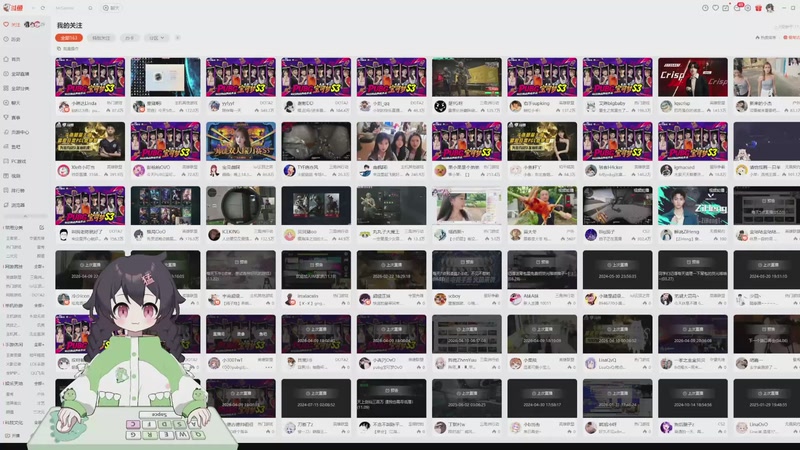Open 关注 heart item in the sidebar
Viewport: 800px width, 450px height.
click(x=12, y=24)
